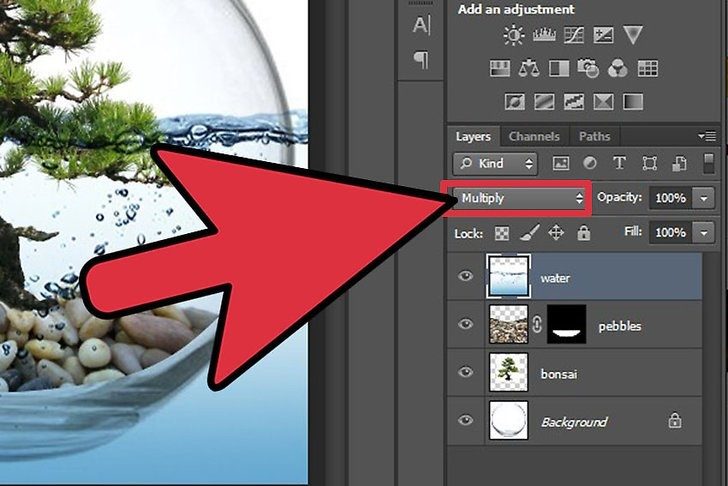The image size is (728, 486).
Task: Toggle visibility of the pebbles layer
Action: click(465, 325)
